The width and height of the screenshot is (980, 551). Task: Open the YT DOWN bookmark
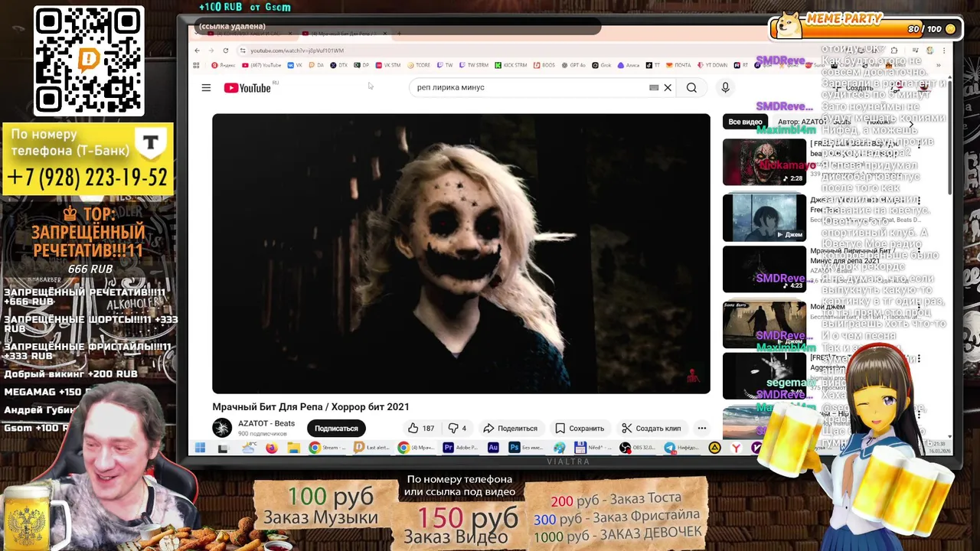(714, 65)
